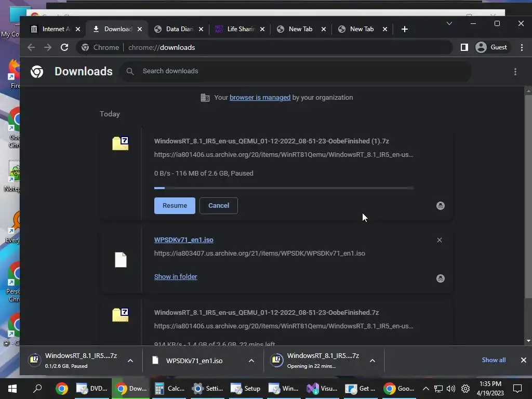Click the browser forward arrow
This screenshot has height=399, width=532.
coord(48,47)
